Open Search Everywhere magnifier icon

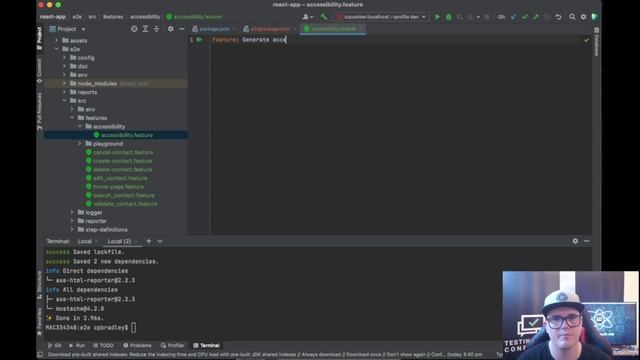572,17
